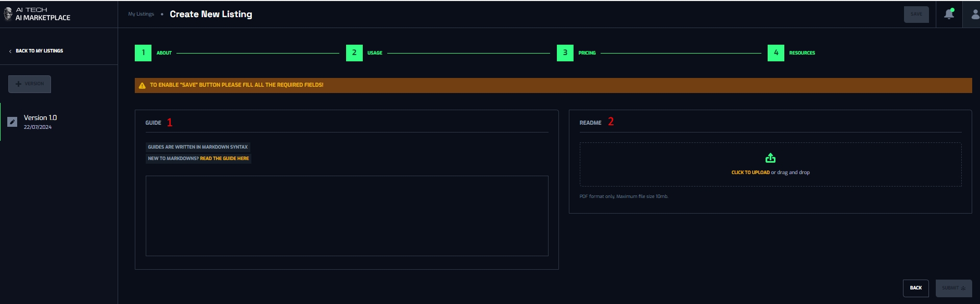Open My Listings breadcrumb
This screenshot has width=980, height=304.
tap(141, 14)
